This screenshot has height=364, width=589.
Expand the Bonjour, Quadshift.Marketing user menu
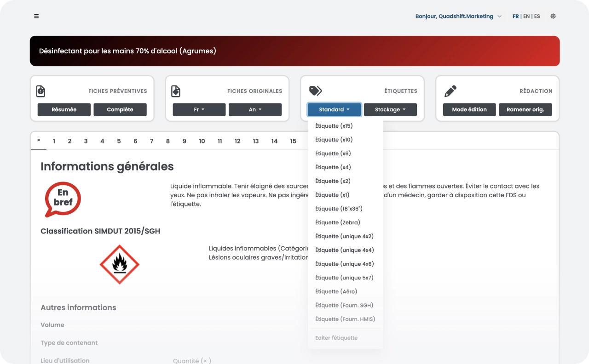[458, 16]
